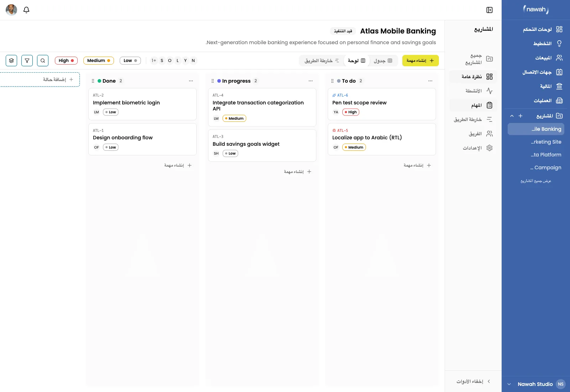This screenshot has height=392, width=570.
Task: Open the notifications bell
Action: (26, 10)
